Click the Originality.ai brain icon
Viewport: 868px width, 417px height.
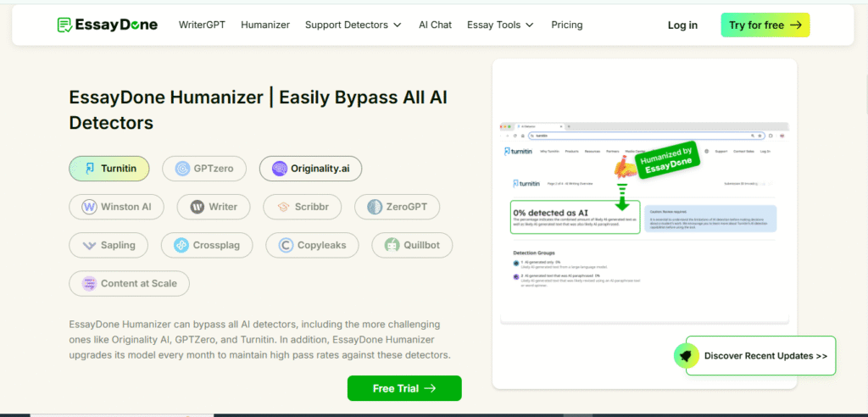280,169
